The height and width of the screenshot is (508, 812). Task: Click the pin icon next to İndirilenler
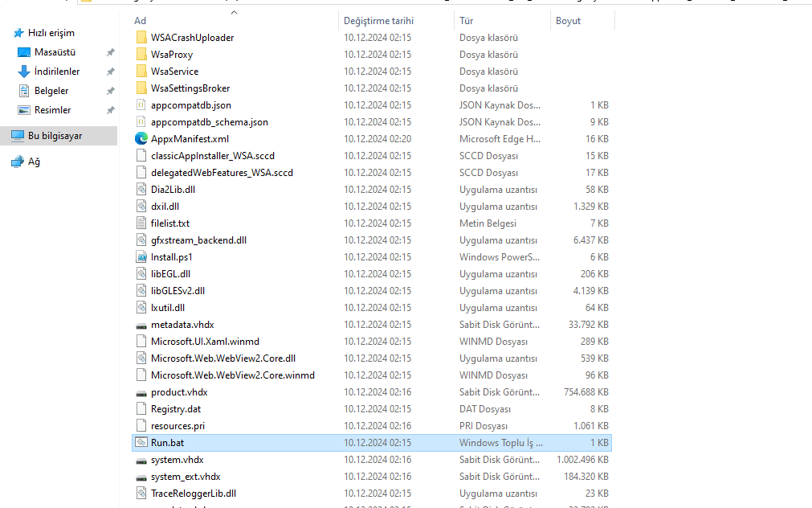point(110,72)
